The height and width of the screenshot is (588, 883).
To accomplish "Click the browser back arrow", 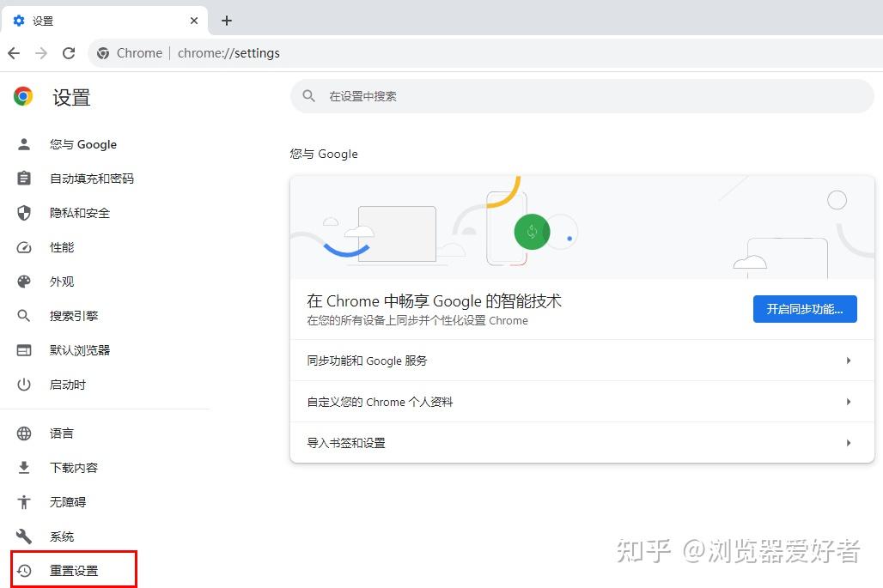I will click(x=14, y=53).
